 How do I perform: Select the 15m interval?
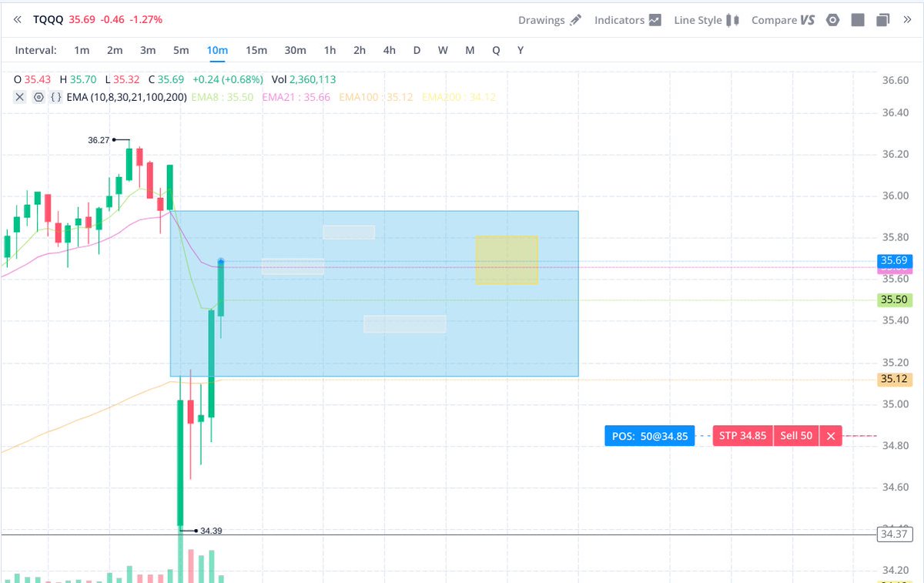[256, 50]
